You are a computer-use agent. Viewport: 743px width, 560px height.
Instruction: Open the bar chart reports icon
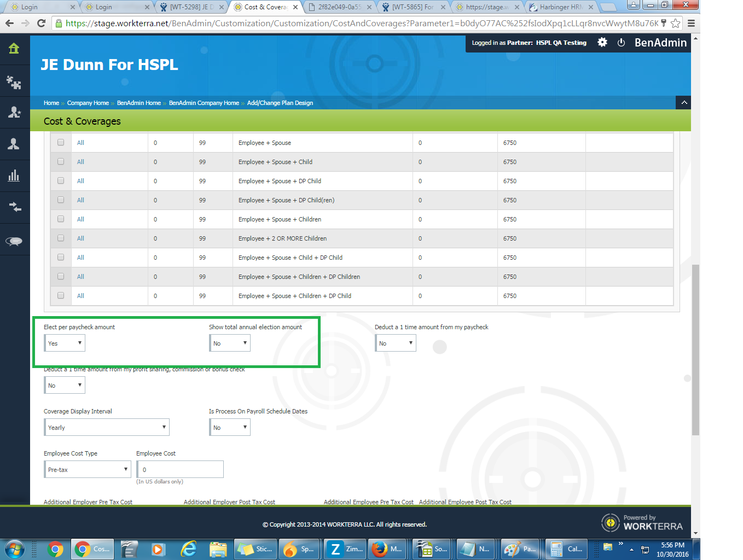click(14, 176)
